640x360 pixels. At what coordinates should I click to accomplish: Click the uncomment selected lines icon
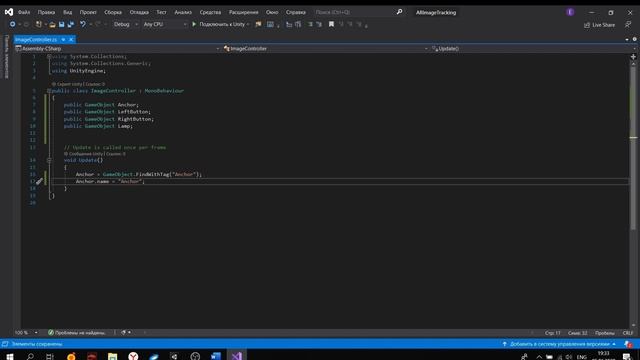pyautogui.click(x=319, y=24)
